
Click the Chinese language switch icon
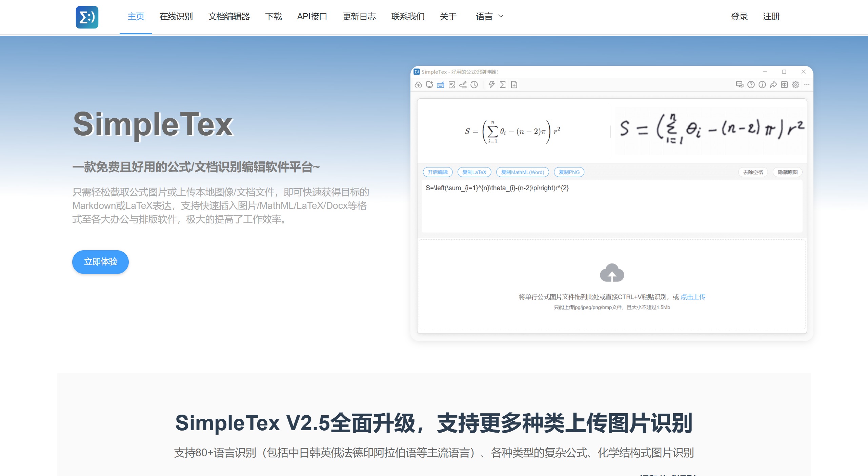[784, 85]
